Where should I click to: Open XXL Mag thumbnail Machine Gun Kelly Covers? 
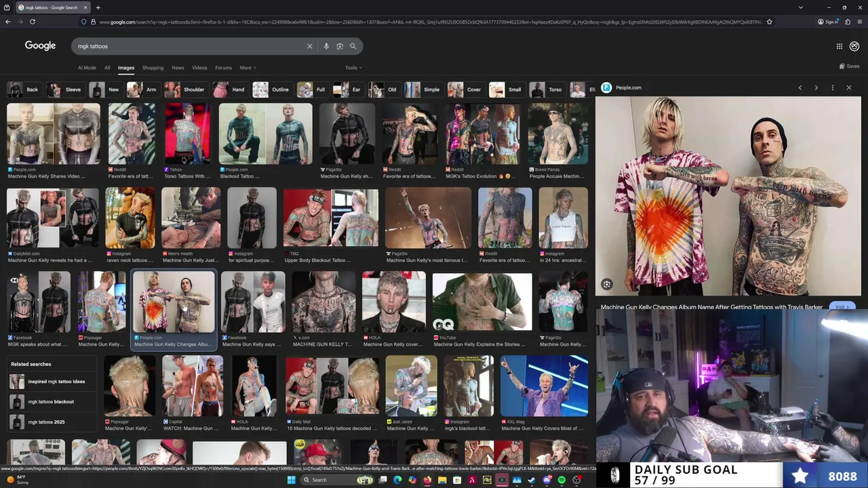pyautogui.click(x=544, y=386)
